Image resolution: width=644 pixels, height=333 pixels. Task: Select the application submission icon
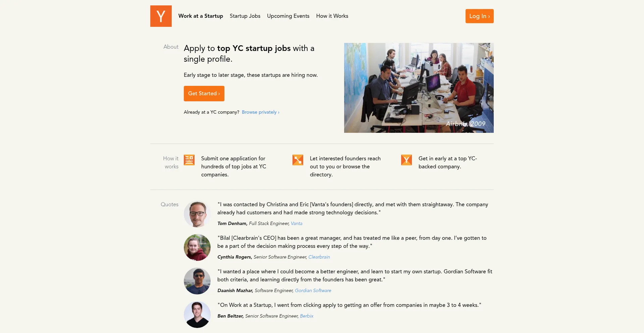pos(189,160)
